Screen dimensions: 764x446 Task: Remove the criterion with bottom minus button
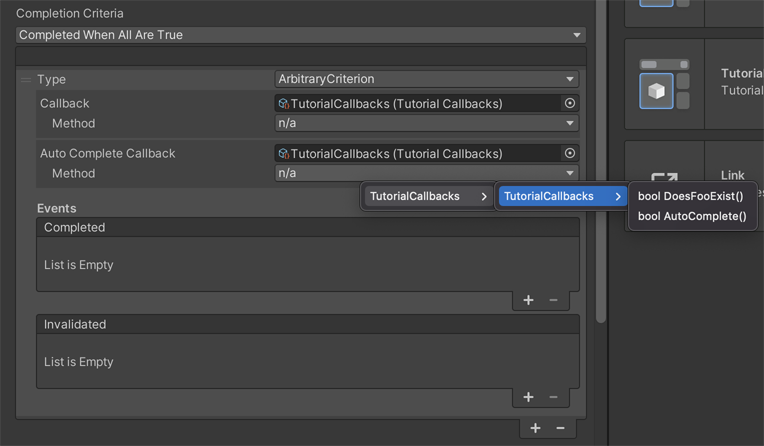[560, 428]
